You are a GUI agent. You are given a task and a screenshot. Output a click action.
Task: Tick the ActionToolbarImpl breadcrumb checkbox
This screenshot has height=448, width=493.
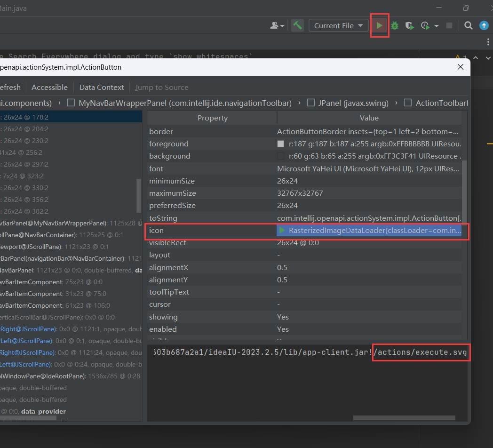point(408,103)
